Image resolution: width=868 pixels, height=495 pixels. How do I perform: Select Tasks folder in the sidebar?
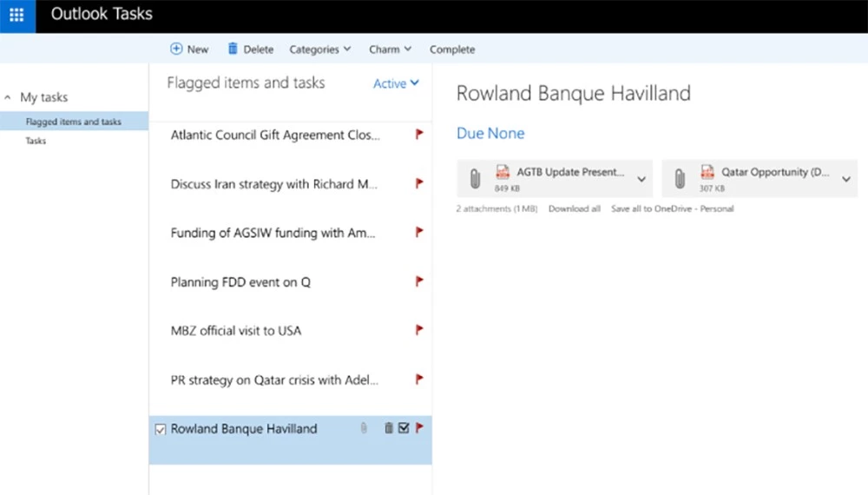[36, 141]
